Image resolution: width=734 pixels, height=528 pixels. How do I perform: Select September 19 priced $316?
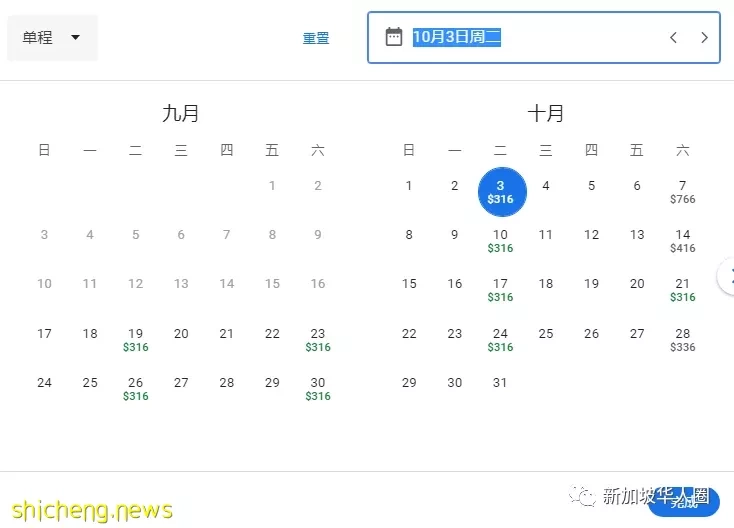[136, 340]
